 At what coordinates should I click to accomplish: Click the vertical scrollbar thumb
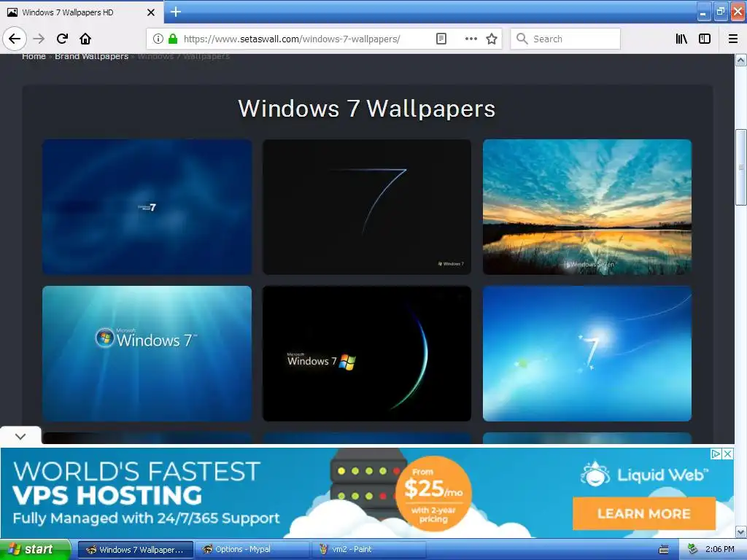click(741, 167)
